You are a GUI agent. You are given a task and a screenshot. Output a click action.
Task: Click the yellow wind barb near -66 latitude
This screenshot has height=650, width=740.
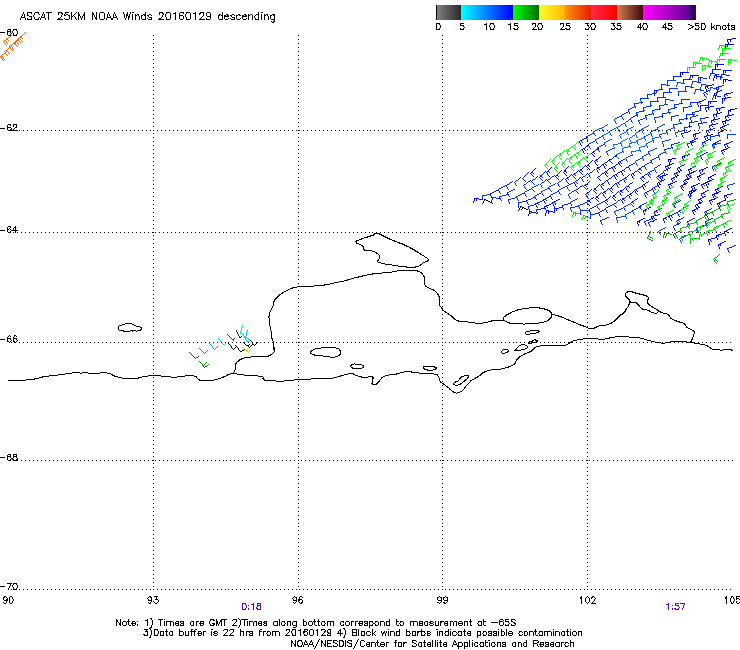click(248, 350)
